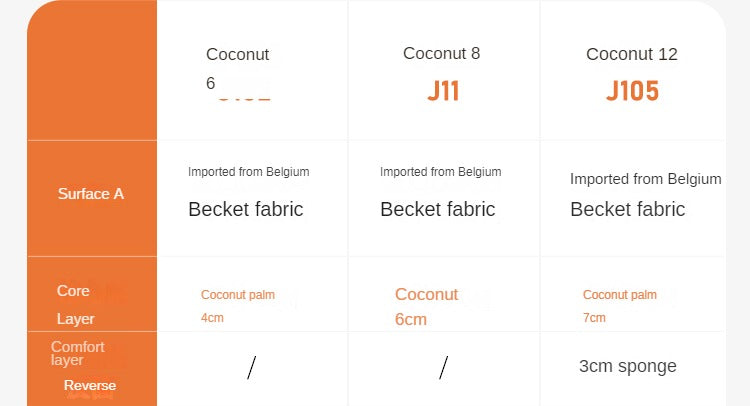Screen dimensions: 750x406
Task: Click the orange J11 model code
Action: [x=443, y=91]
